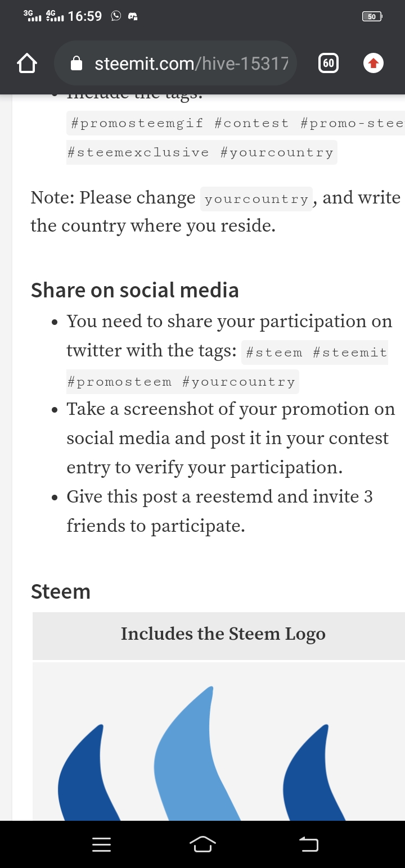The image size is (405, 868).
Task: Tap the #steemexclusive tag text
Action: (x=138, y=152)
